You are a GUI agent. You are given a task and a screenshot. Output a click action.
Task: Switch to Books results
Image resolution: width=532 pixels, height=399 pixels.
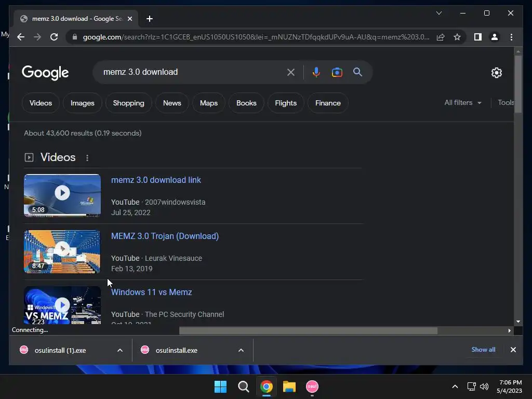click(246, 103)
